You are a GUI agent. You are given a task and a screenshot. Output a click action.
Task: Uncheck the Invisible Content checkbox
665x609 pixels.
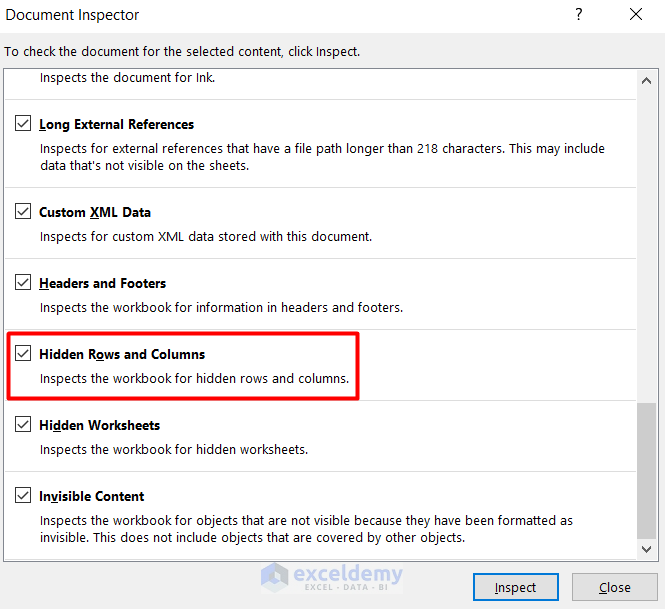[23, 496]
